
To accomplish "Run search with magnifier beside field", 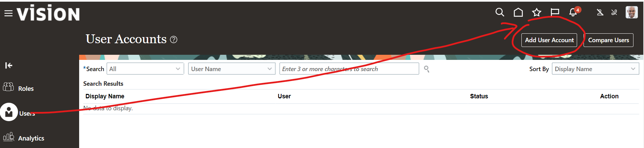I will click(427, 69).
